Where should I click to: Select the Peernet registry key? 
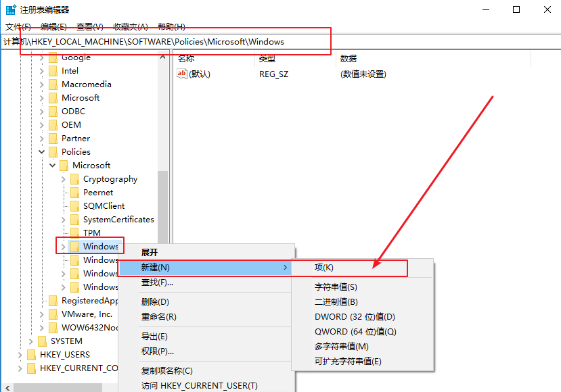click(x=98, y=193)
